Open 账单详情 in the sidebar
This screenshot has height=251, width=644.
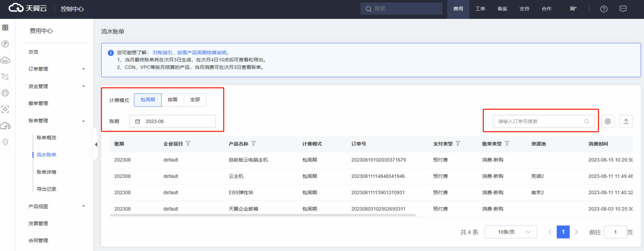[x=46, y=172]
